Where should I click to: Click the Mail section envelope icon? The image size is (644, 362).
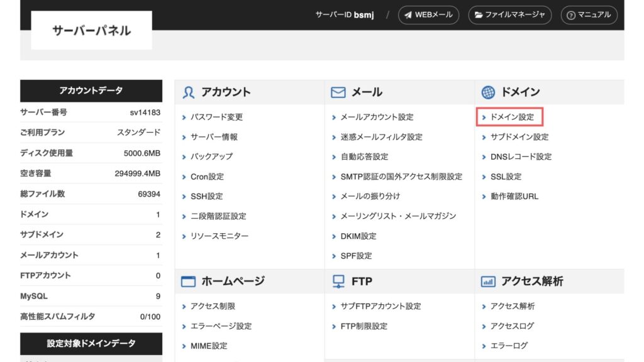click(338, 92)
